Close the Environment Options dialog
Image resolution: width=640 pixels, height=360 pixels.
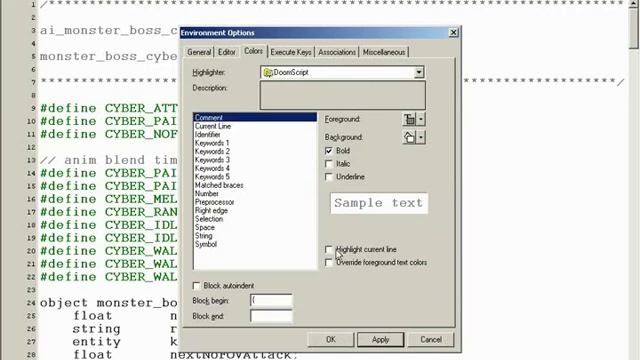pyautogui.click(x=453, y=33)
